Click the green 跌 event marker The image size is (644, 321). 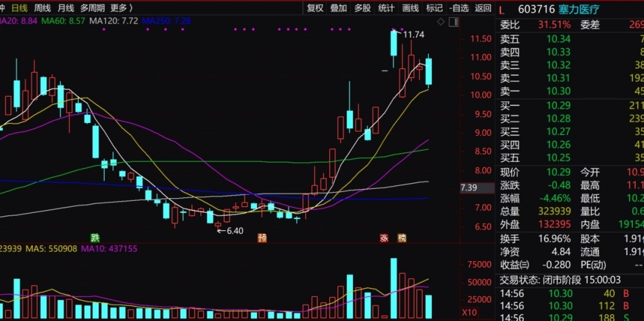point(95,238)
